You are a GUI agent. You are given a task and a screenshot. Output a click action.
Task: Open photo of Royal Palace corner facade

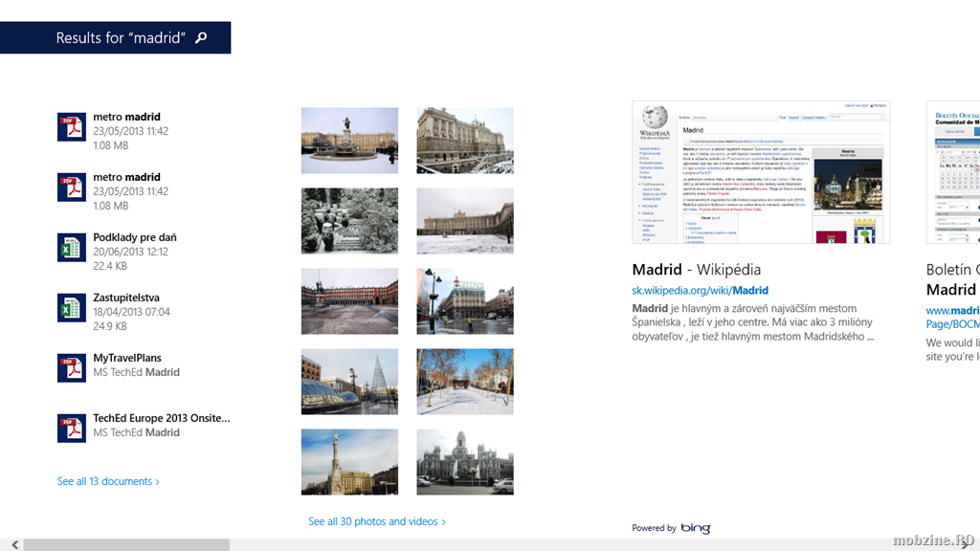pyautogui.click(x=465, y=141)
